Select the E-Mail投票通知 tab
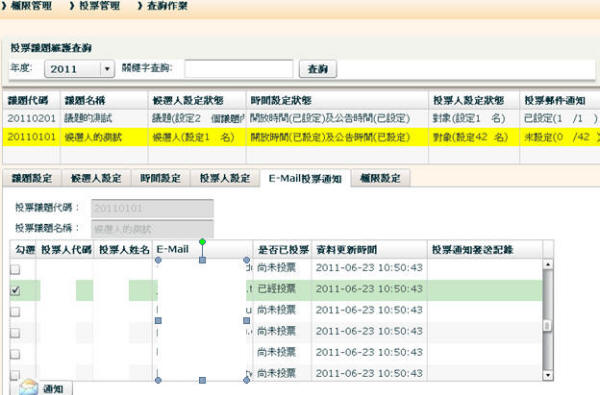600x395 pixels. (305, 178)
